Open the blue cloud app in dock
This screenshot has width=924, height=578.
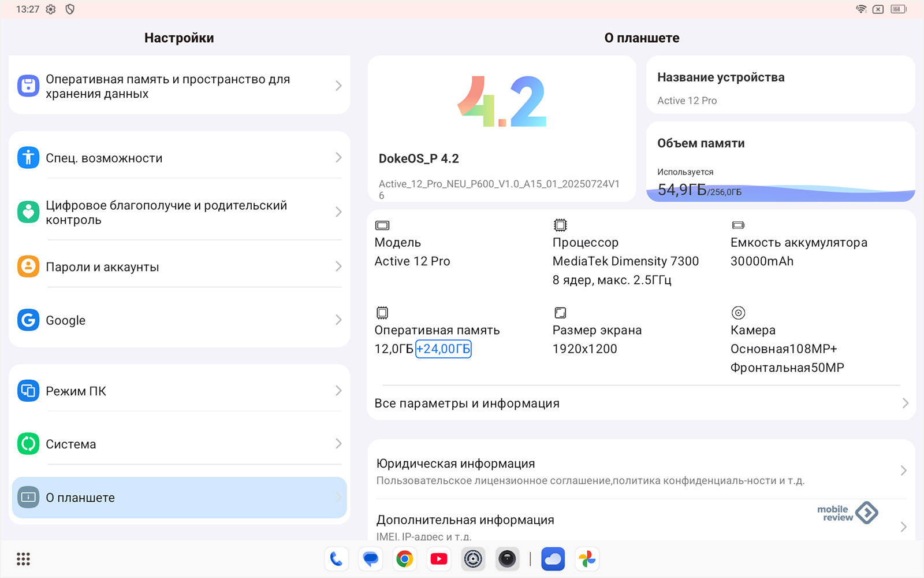[553, 559]
